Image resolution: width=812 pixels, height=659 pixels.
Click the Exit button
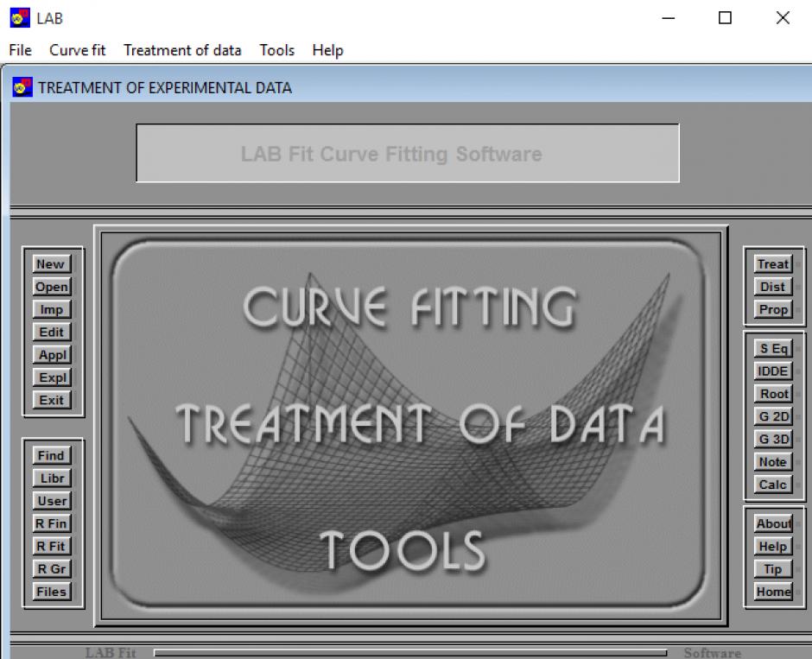(51, 400)
